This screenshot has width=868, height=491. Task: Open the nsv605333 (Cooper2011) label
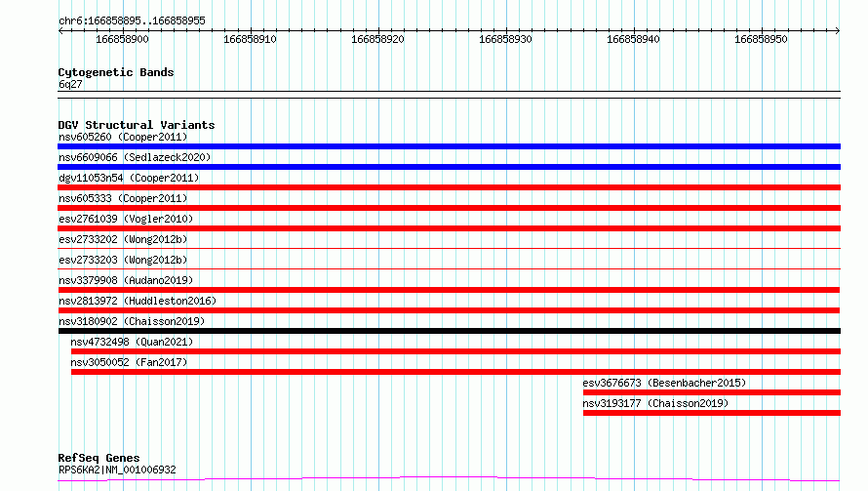coord(123,198)
